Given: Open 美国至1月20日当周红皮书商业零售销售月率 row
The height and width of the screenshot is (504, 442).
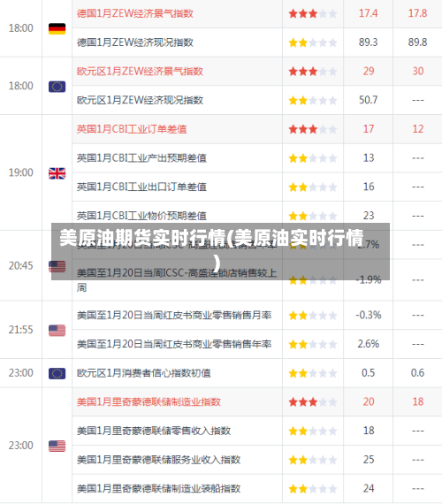Looking at the screenshot, I should tap(257, 316).
